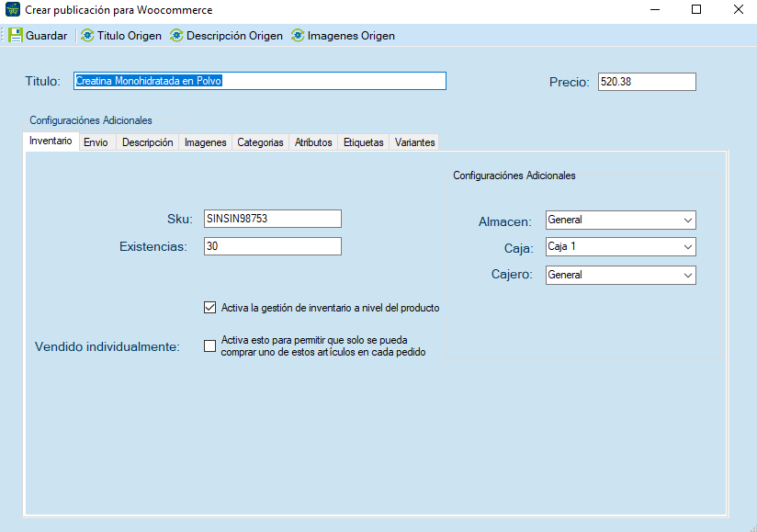
Task: Open the Almacen dropdown
Action: (621, 221)
